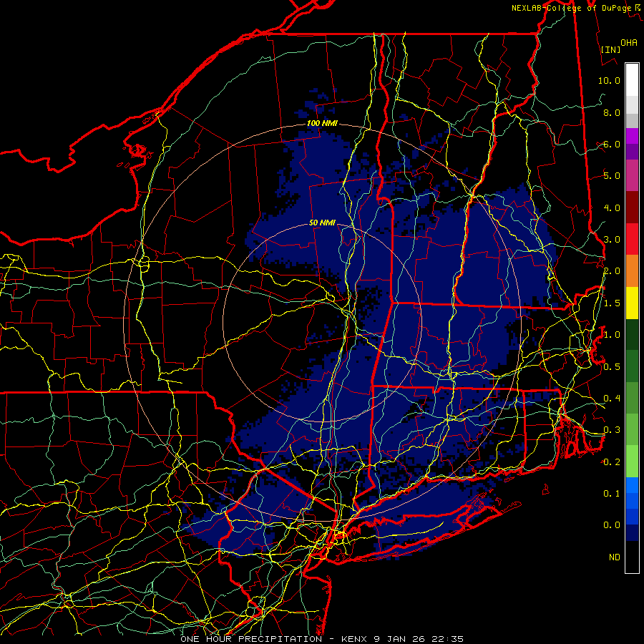Select the yellow legend color band
The height and width of the screenshot is (644, 644).
(x=632, y=303)
